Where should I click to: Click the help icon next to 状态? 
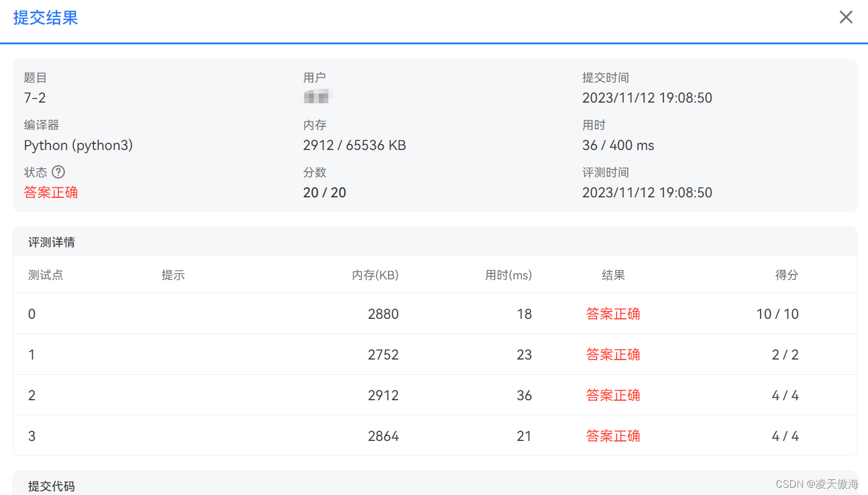click(58, 172)
